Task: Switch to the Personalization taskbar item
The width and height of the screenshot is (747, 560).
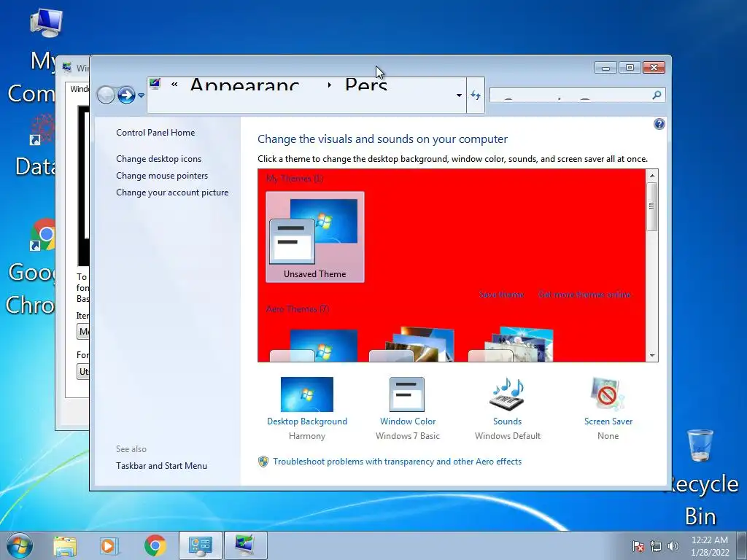Action: click(x=245, y=545)
